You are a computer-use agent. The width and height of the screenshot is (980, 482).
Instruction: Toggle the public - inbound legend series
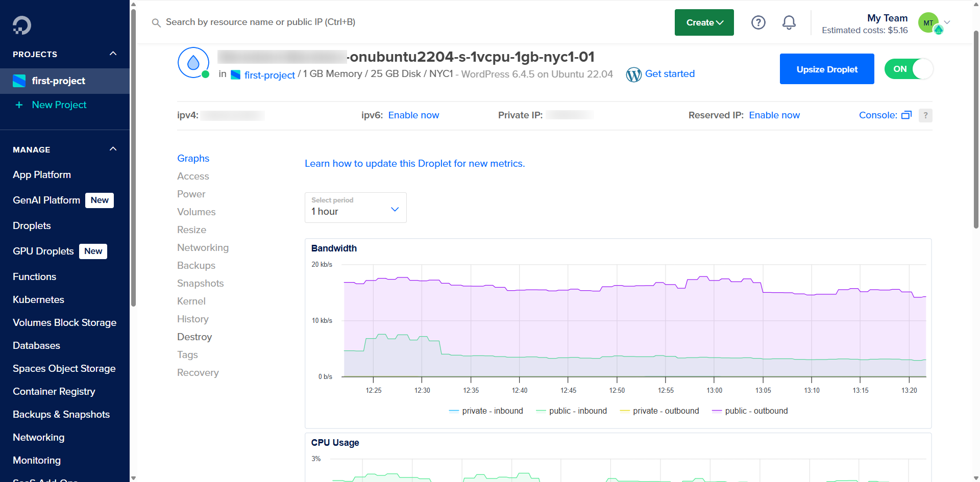[572, 411]
